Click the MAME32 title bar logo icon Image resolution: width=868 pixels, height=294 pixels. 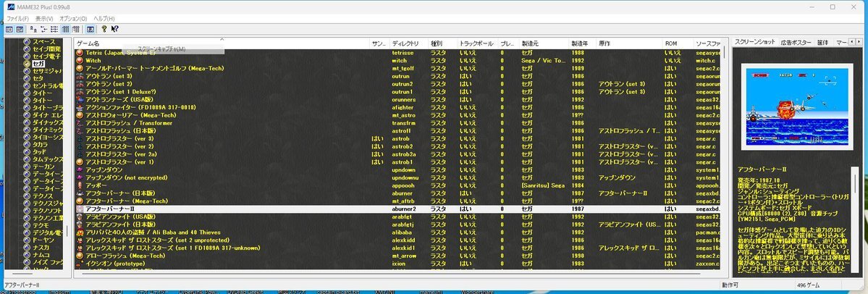[9, 7]
